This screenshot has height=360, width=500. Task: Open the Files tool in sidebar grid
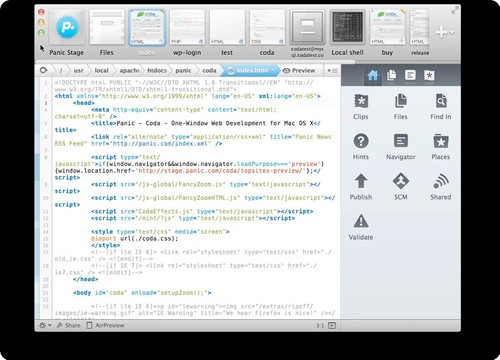400,107
